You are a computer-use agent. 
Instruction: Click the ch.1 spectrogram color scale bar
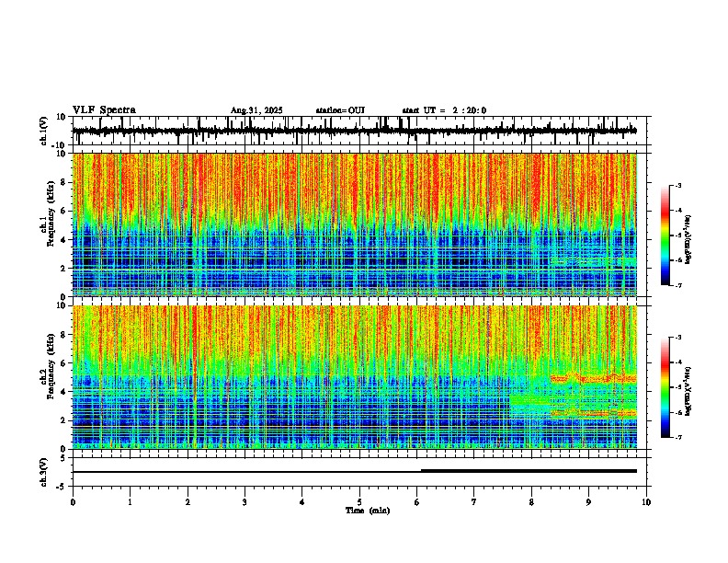coord(665,236)
